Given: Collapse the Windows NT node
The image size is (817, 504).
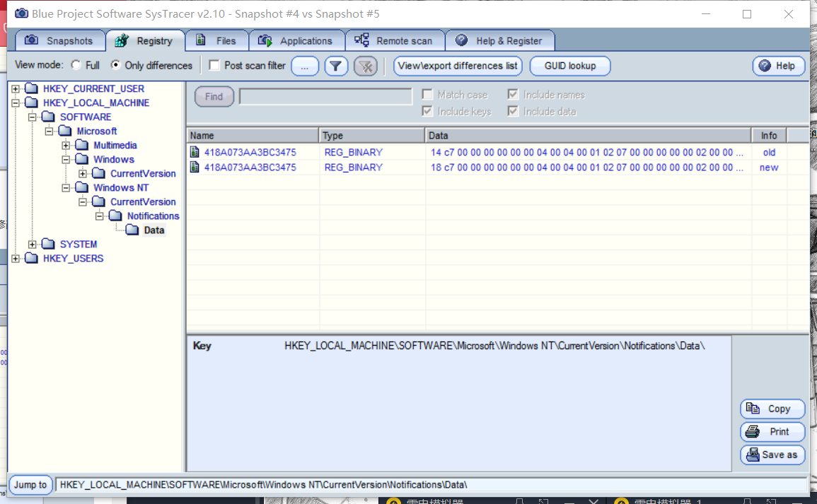Looking at the screenshot, I should (66, 187).
